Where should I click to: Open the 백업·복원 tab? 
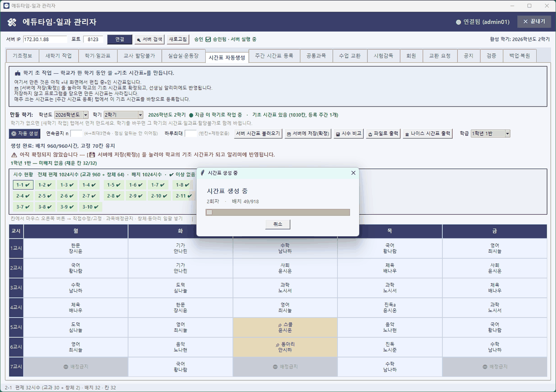point(519,56)
